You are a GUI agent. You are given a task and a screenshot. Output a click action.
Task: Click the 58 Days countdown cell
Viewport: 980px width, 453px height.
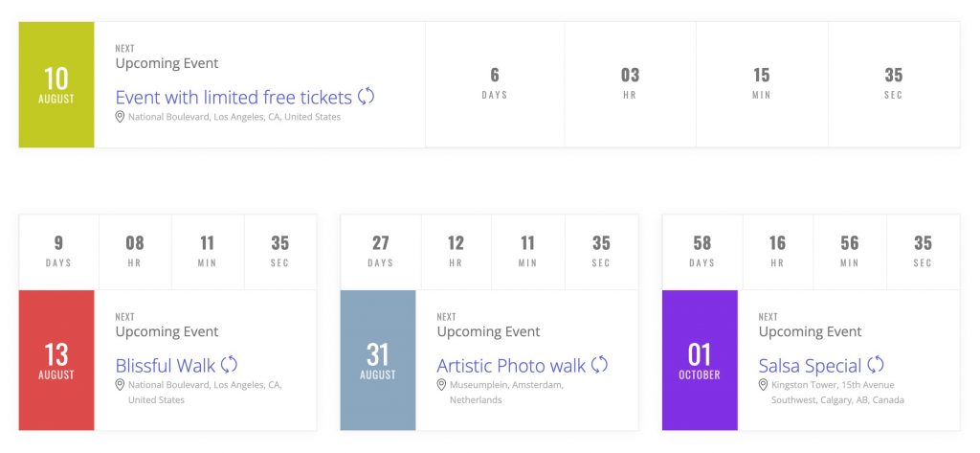[x=702, y=252]
